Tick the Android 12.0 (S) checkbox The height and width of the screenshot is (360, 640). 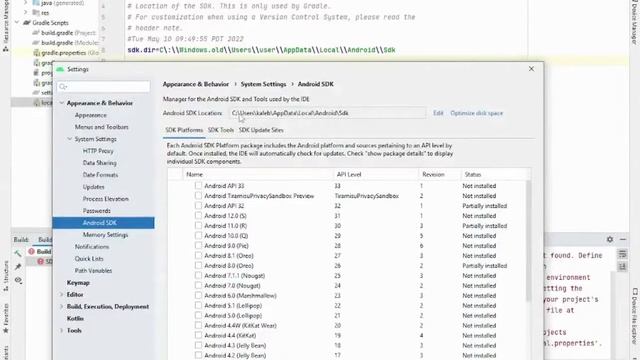tap(198, 216)
